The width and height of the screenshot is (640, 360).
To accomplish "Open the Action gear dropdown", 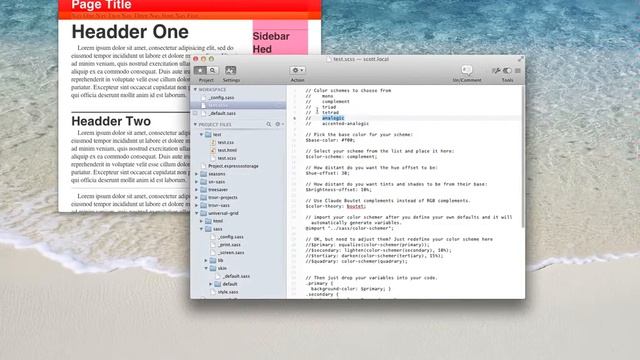I will click(298, 70).
